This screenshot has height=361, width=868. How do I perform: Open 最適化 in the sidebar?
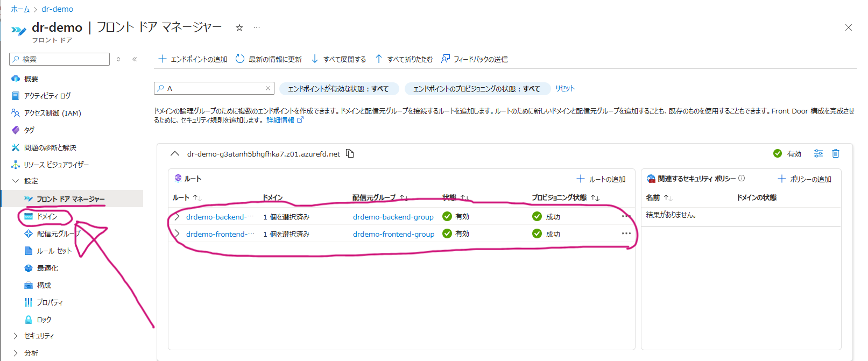tap(47, 268)
